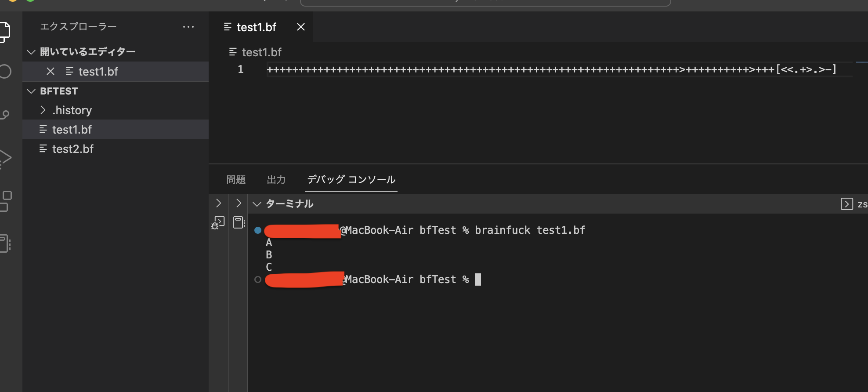868x392 pixels.
Task: Click output letter B in terminal
Action: point(269,255)
